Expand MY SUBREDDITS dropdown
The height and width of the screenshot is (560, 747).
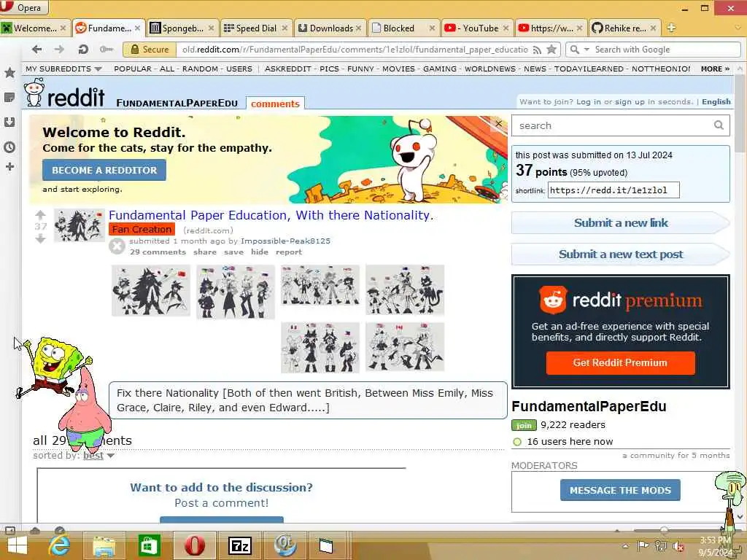pyautogui.click(x=63, y=69)
